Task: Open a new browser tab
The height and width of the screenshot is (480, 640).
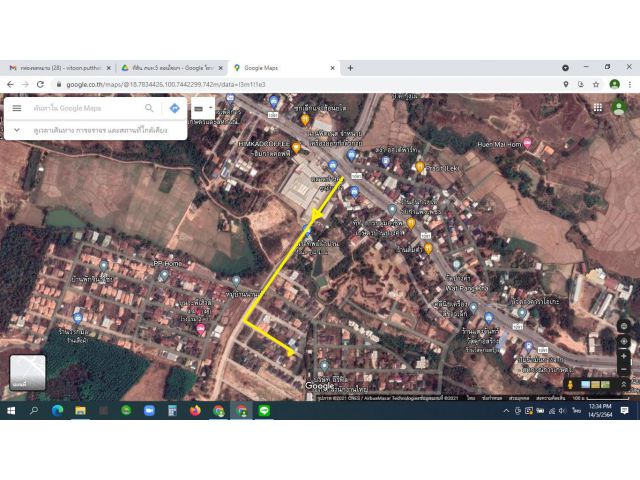Action: click(x=350, y=68)
